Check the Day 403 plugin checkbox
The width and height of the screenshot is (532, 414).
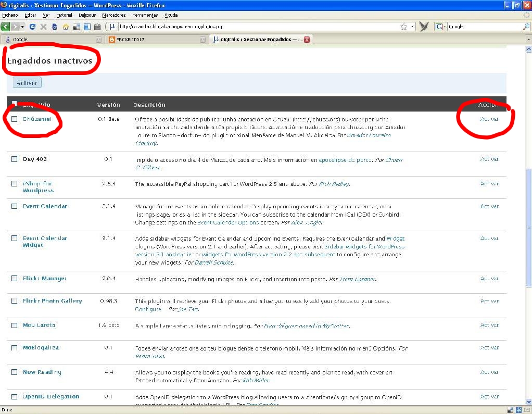click(x=14, y=159)
